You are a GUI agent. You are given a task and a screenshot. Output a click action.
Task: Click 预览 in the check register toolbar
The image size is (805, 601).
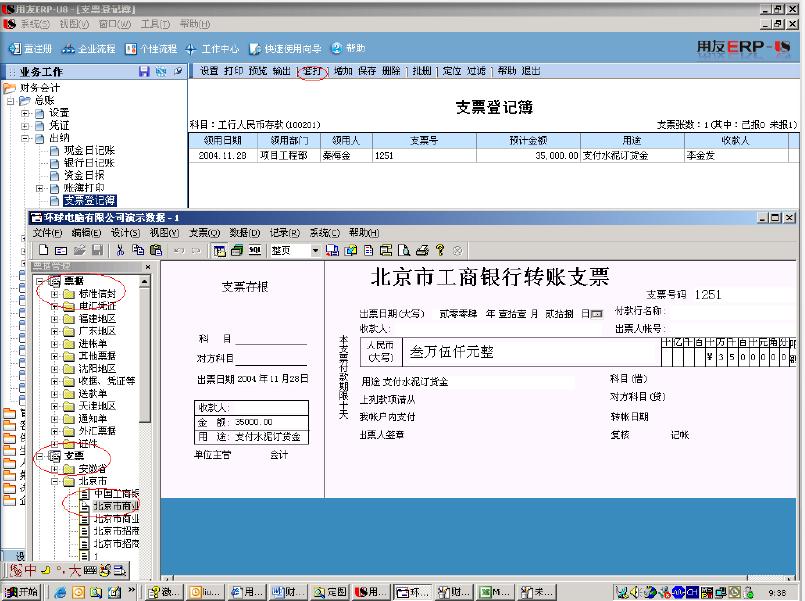(258, 71)
